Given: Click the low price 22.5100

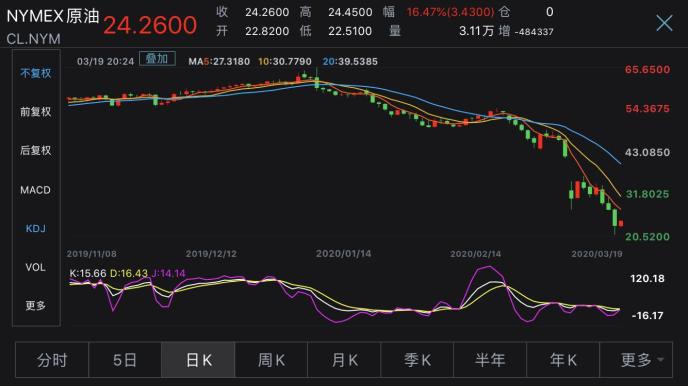Looking at the screenshot, I should [x=350, y=31].
